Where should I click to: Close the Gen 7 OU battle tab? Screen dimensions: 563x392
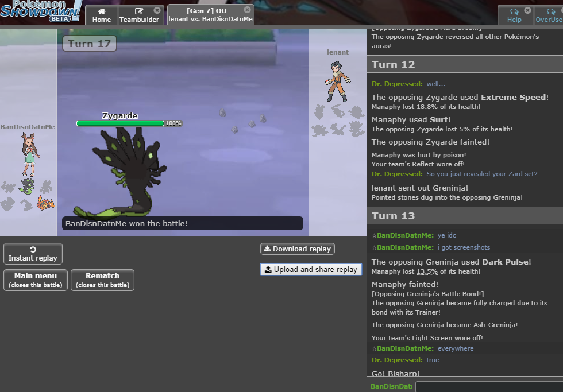pos(247,10)
